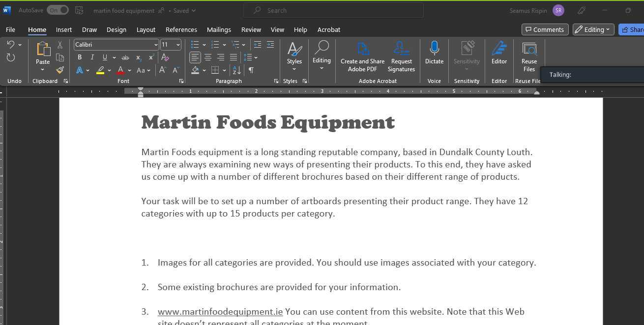The width and height of the screenshot is (644, 325).
Task: Open the Editing mode dropdown
Action: (x=593, y=29)
